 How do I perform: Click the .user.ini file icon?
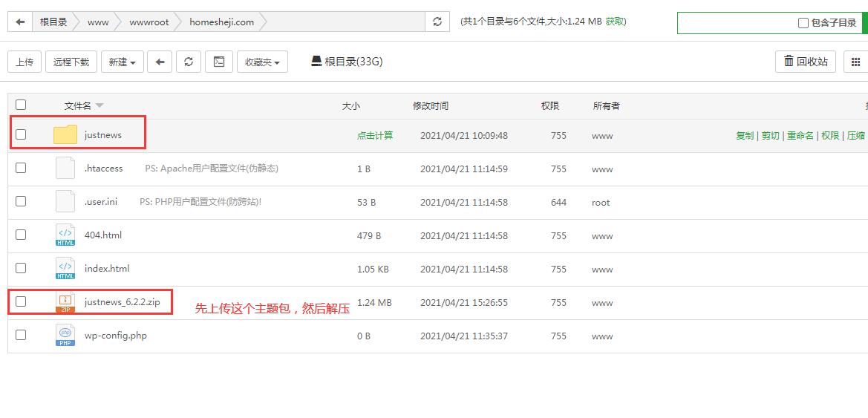point(65,201)
